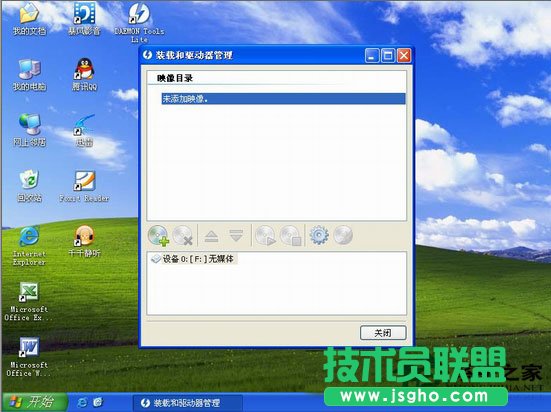551x412 pixels.
Task: Launch Foxit Reader desktop shortcut
Action: tap(84, 186)
